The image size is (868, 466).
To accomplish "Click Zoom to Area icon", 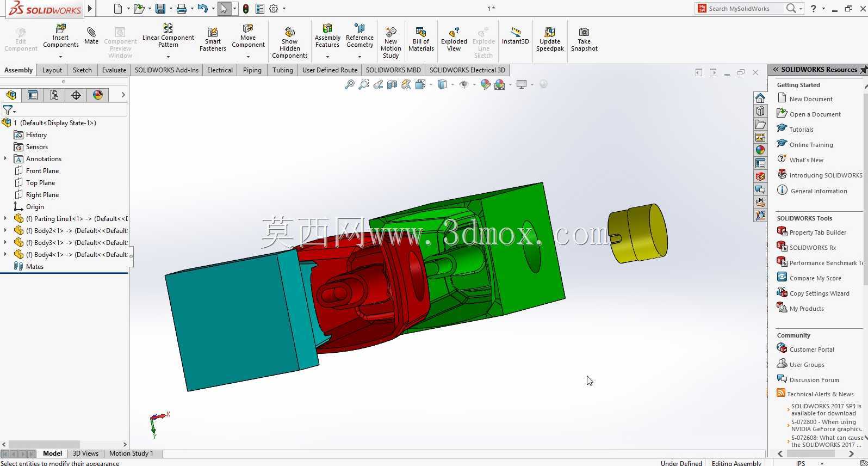I will [364, 84].
